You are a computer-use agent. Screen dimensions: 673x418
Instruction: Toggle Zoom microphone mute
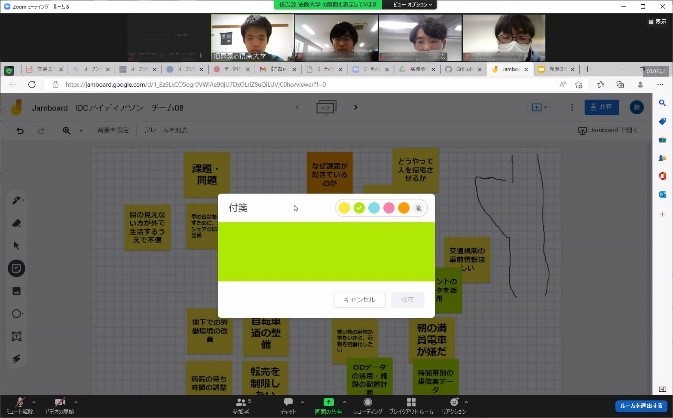[20, 406]
